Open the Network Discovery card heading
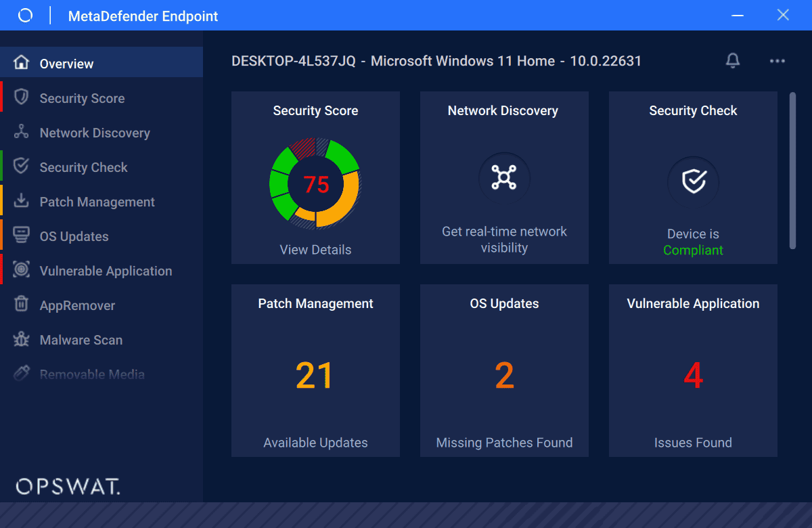 (503, 110)
